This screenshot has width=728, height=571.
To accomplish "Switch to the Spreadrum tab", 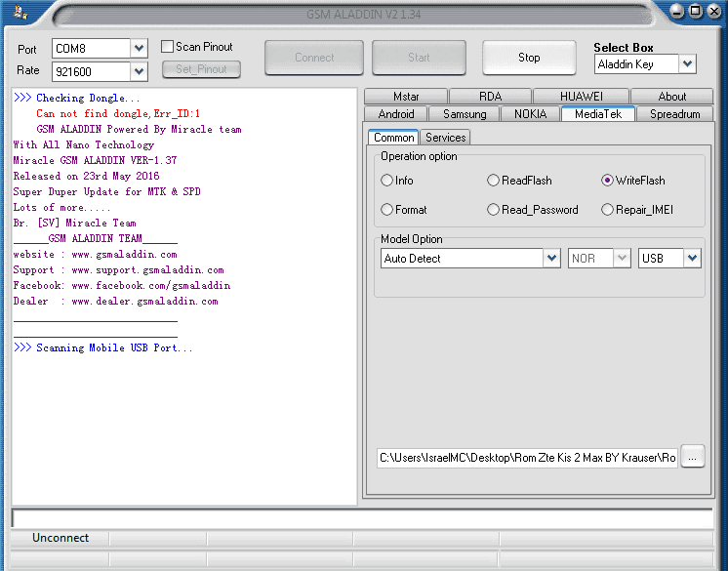I will pyautogui.click(x=674, y=114).
